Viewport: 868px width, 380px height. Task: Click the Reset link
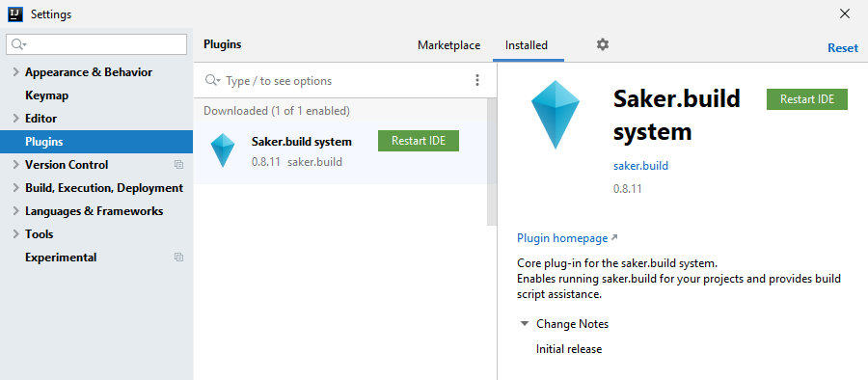843,48
